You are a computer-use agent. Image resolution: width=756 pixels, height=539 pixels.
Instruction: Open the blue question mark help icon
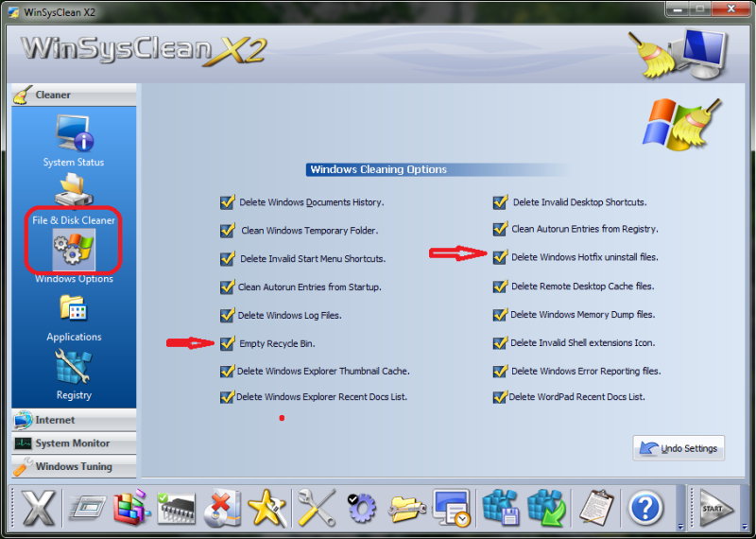(645, 508)
